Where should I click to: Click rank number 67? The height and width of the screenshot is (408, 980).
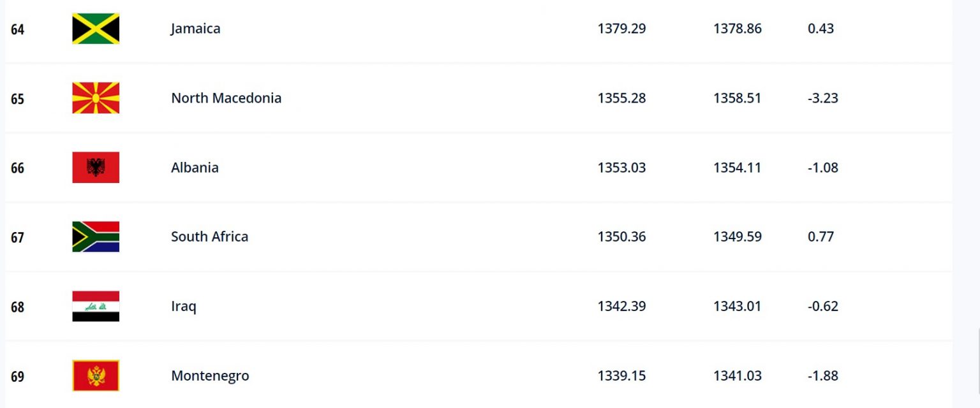pyautogui.click(x=17, y=238)
